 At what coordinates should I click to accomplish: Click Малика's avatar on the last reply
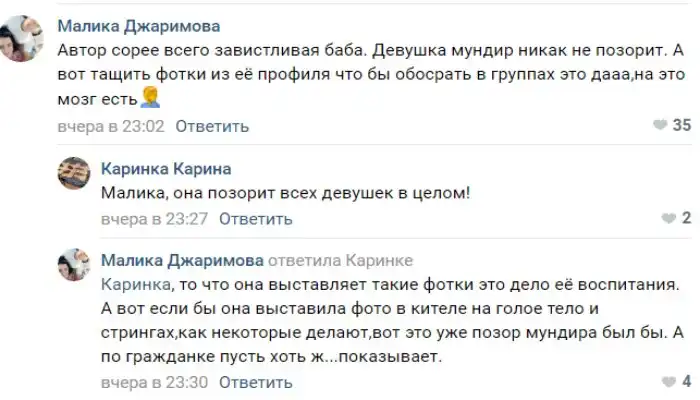coord(76,265)
